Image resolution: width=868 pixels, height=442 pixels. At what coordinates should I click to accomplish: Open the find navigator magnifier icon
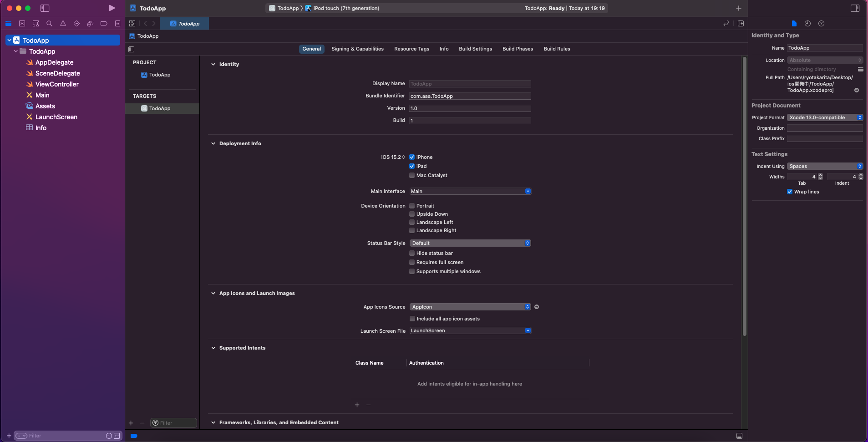(x=49, y=23)
